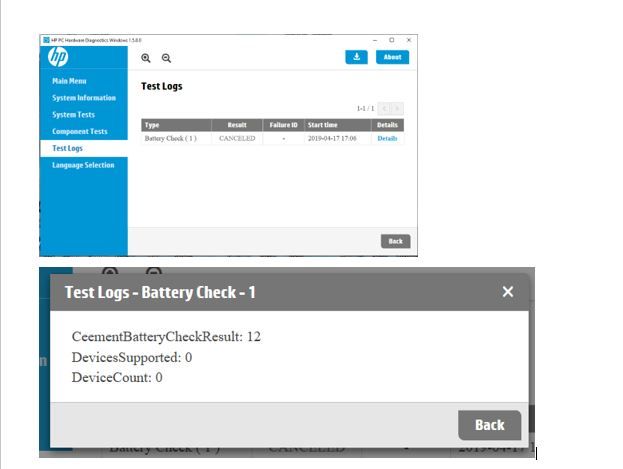The height and width of the screenshot is (469, 623).
Task: Click the zoom out magnifier icon
Action: tap(166, 58)
